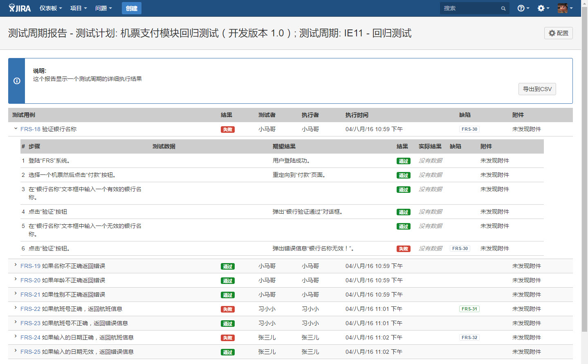Click the 失败 badge for FRS-24
This screenshot has width=588, height=364.
[228, 338]
